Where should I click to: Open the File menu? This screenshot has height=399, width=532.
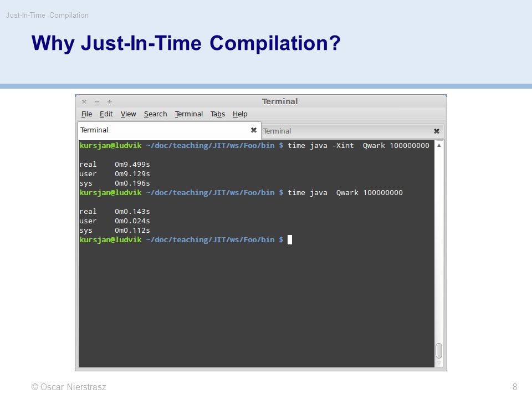[86, 114]
